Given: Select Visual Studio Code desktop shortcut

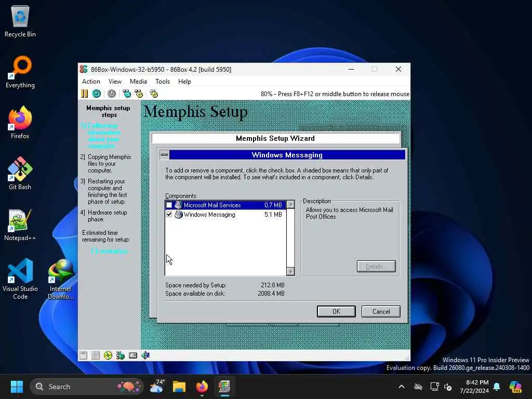Looking at the screenshot, I should [x=20, y=279].
